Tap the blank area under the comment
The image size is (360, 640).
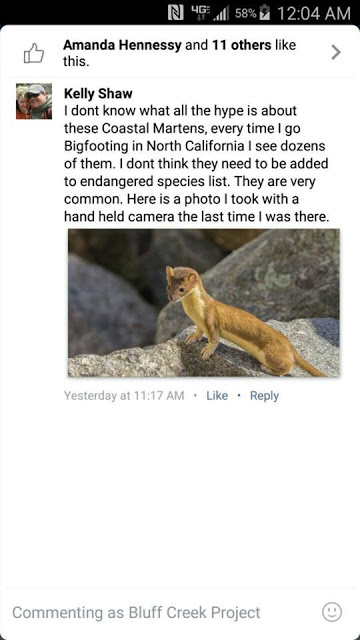point(180,494)
